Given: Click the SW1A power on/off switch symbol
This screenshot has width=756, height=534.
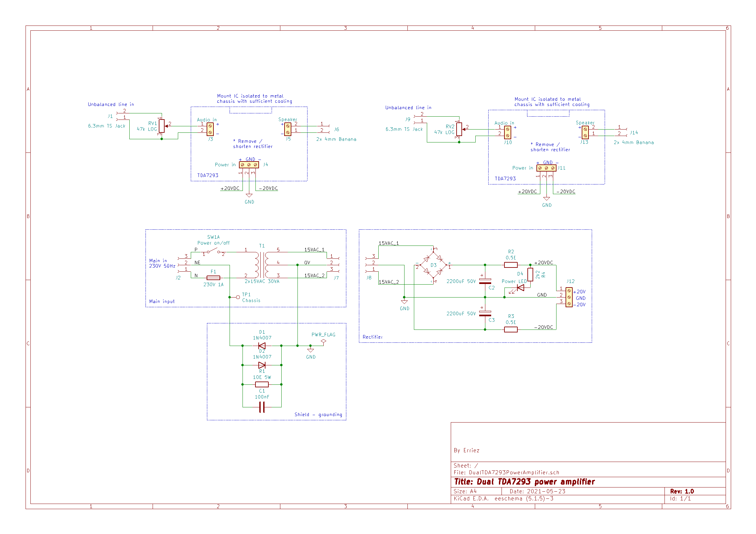Looking at the screenshot, I should [x=213, y=252].
